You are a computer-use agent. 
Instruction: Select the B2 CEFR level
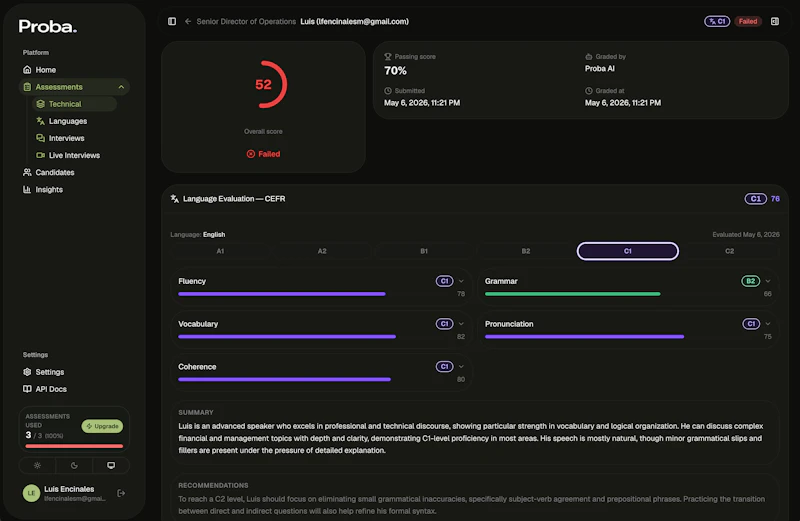(526, 251)
